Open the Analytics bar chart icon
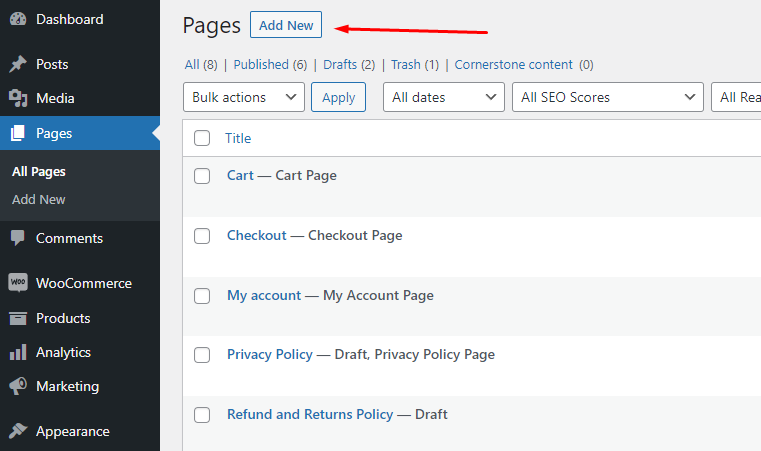The height and width of the screenshot is (451, 761). [x=18, y=352]
